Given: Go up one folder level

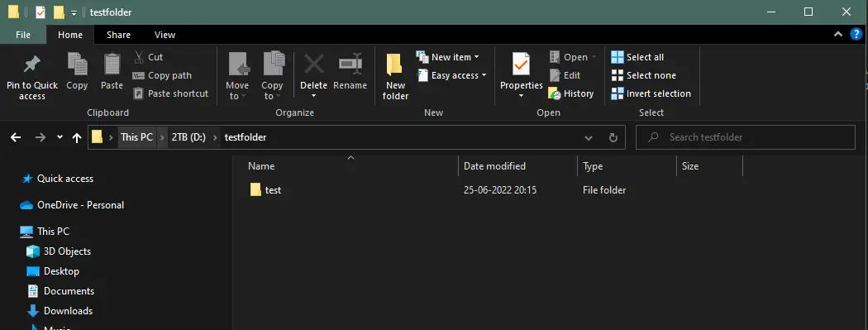Looking at the screenshot, I should [x=77, y=137].
